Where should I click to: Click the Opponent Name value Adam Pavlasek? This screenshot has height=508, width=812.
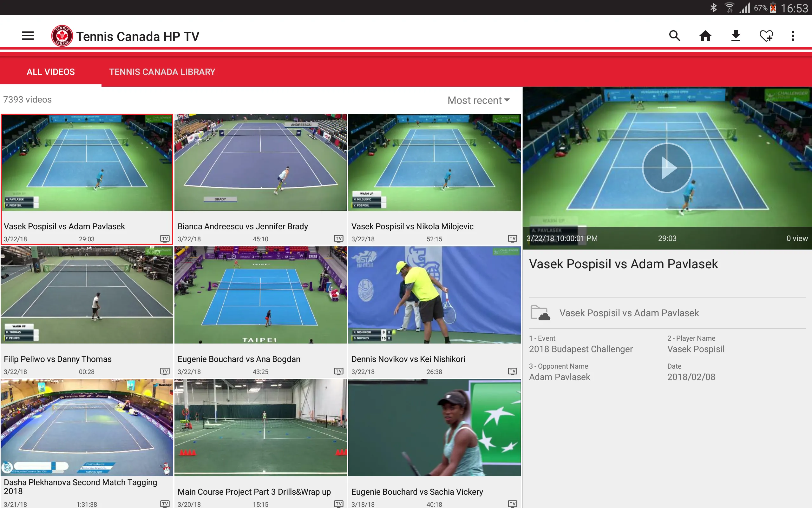click(x=559, y=377)
